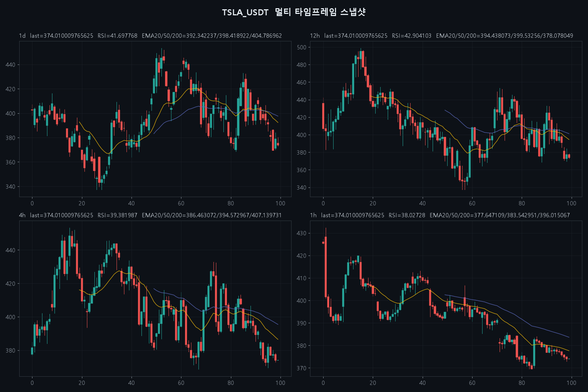Click the tall red first candle on 1h chart
The image size is (588, 392).
tap(326, 267)
